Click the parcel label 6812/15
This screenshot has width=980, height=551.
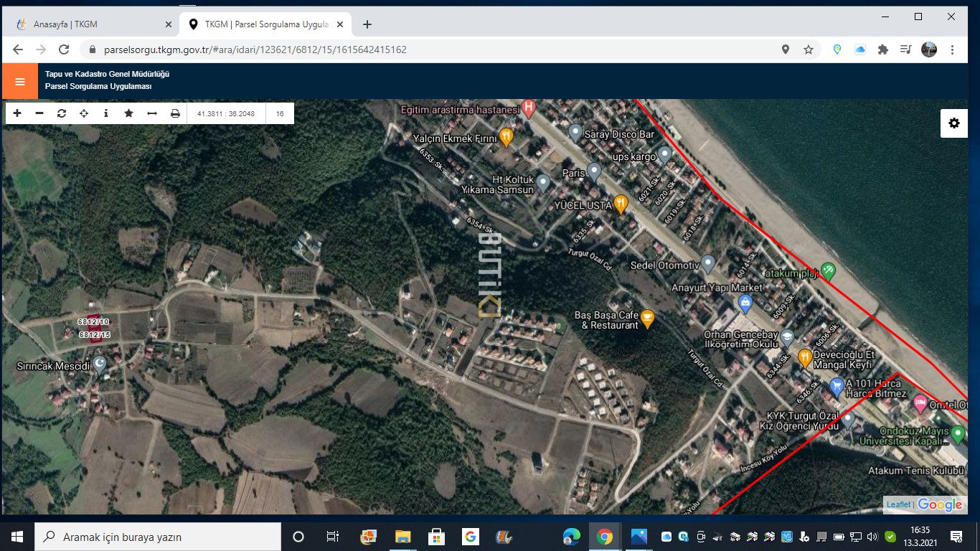pyautogui.click(x=94, y=334)
